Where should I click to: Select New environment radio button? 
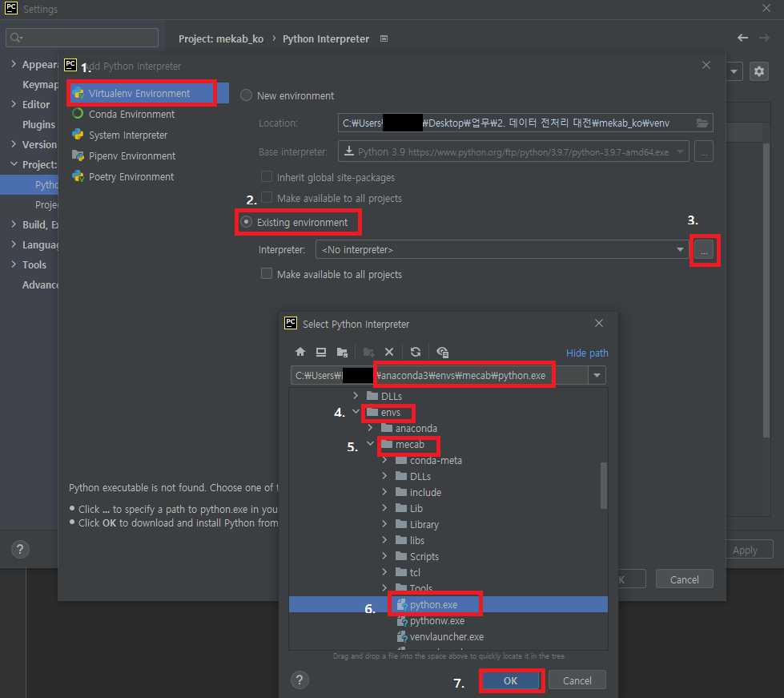(246, 95)
